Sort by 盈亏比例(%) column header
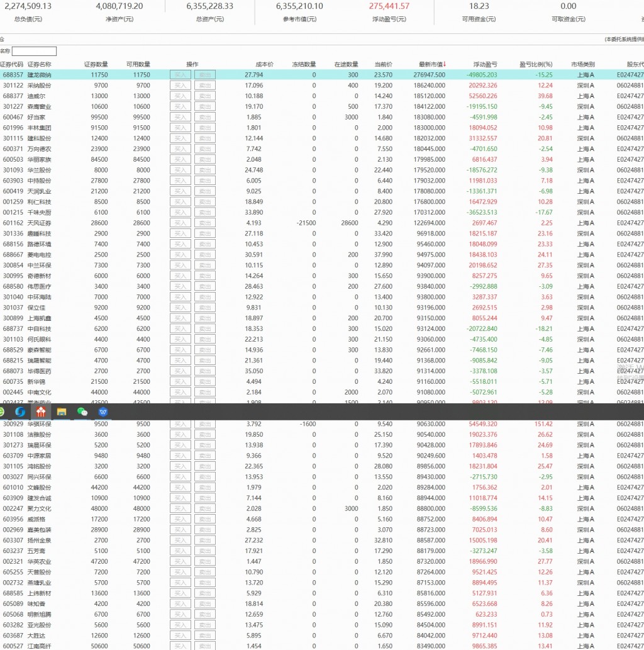The width and height of the screenshot is (644, 650). pos(536,64)
